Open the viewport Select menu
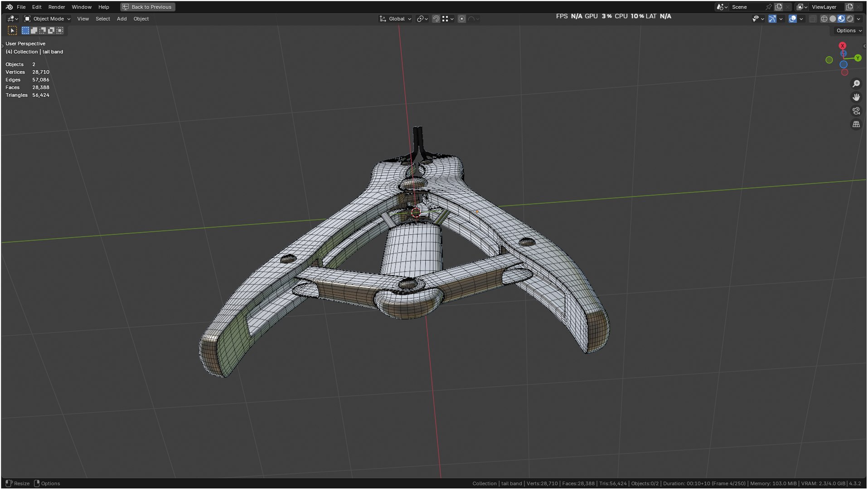 click(103, 19)
